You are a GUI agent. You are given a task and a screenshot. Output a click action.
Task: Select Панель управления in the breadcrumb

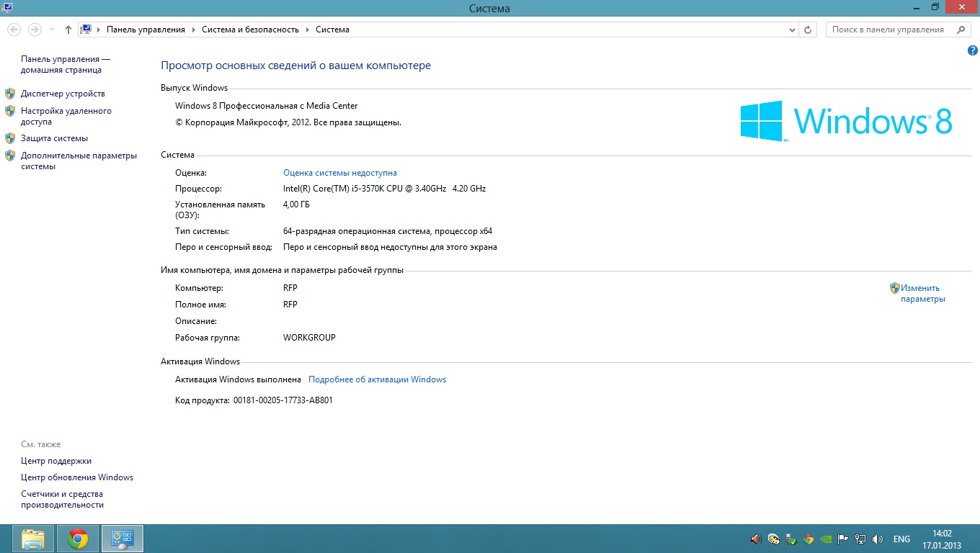146,30
